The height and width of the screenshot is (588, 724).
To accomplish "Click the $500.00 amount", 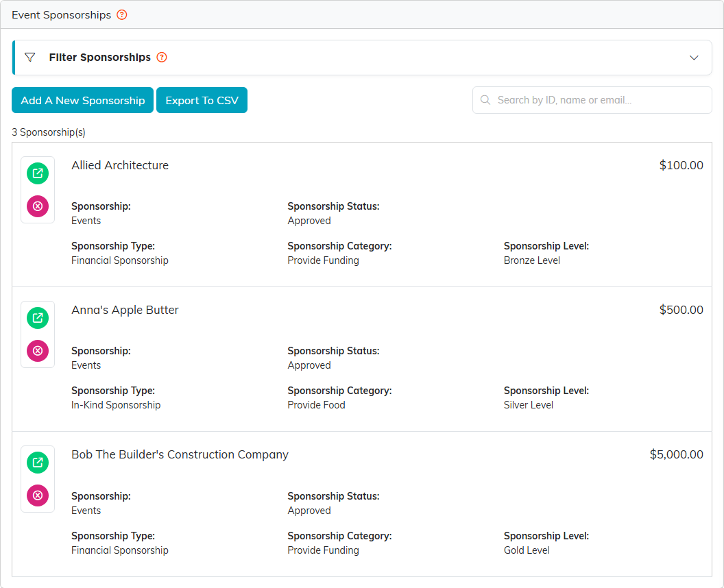I will click(681, 310).
